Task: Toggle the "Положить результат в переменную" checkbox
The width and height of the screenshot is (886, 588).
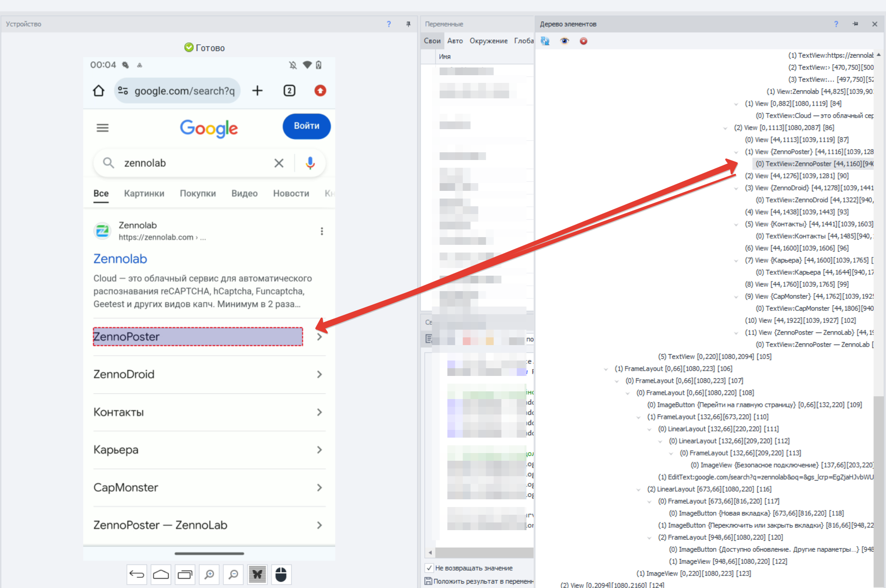Action: [x=428, y=581]
